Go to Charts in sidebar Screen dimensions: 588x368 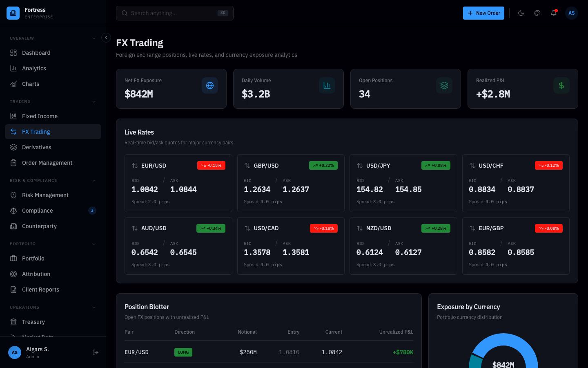[53, 84]
